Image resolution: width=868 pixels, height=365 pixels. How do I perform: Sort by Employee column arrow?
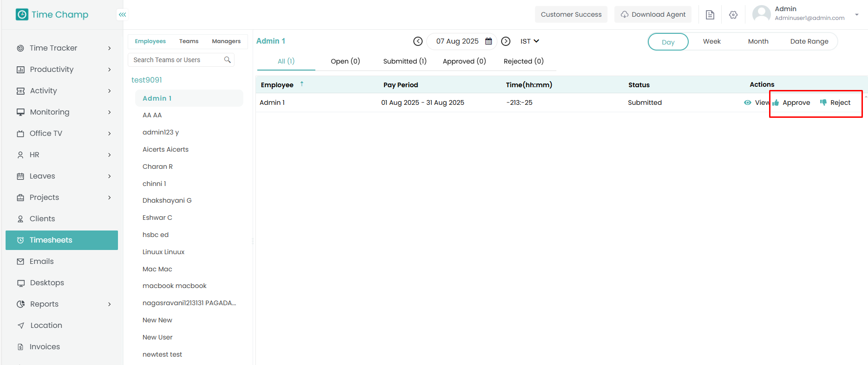302,84
